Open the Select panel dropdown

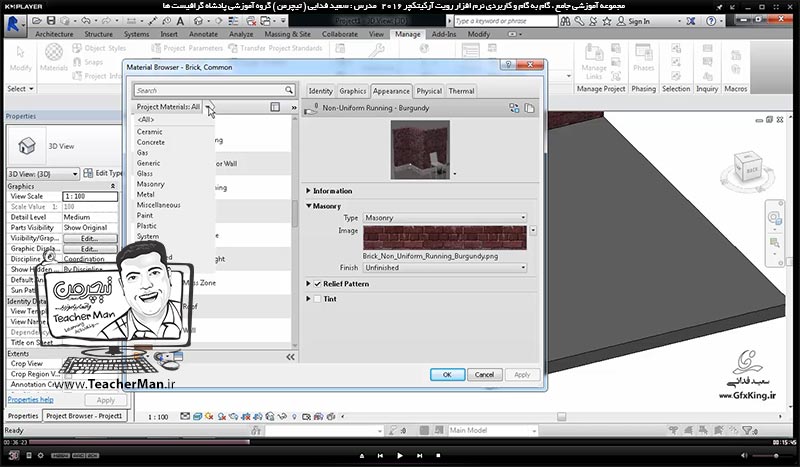20,88
